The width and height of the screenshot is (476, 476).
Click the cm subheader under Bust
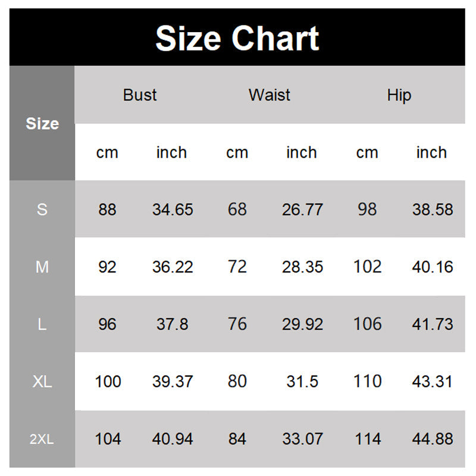click(107, 153)
